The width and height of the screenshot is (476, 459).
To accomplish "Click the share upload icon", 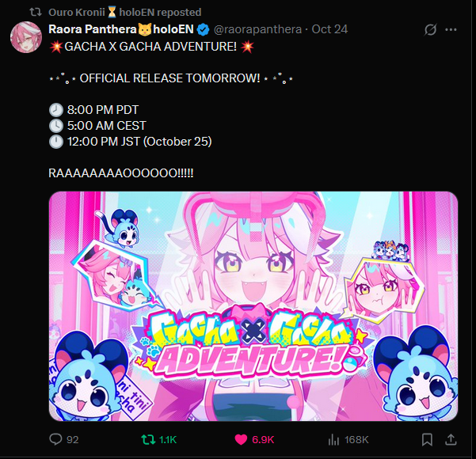I will point(451,439).
